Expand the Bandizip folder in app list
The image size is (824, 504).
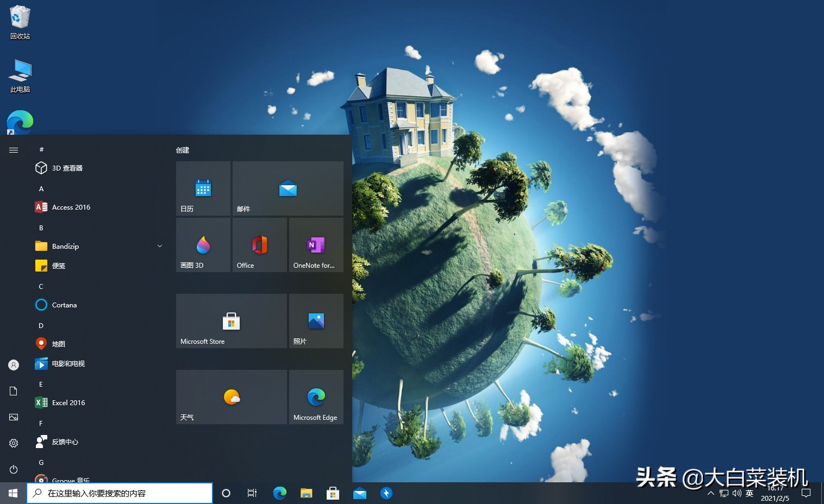coord(159,246)
